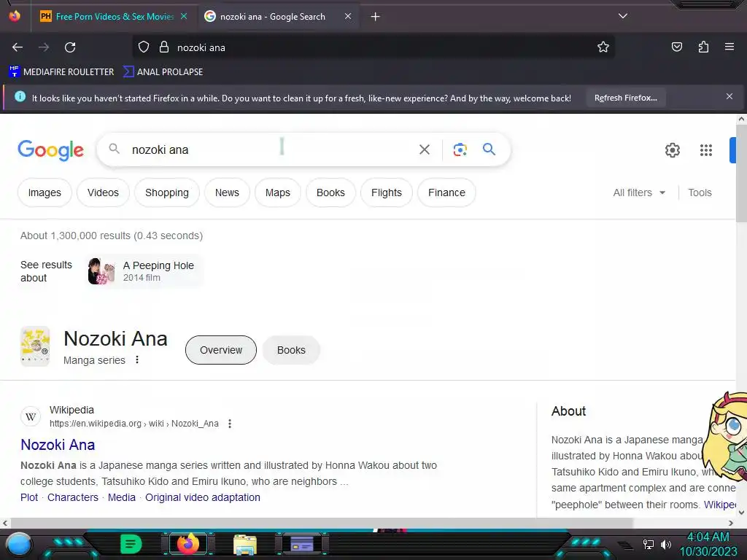Open the Media sitelink

(x=122, y=497)
